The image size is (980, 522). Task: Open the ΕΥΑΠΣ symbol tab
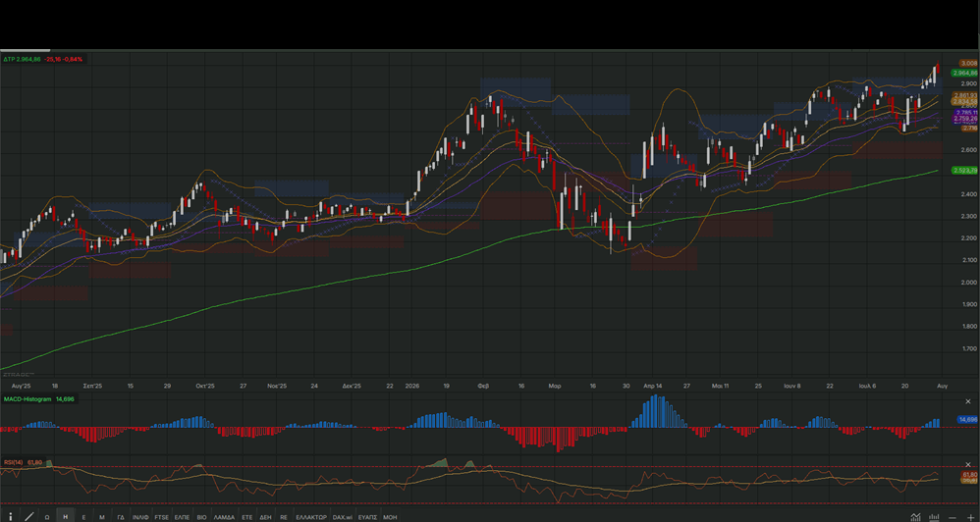point(367,517)
